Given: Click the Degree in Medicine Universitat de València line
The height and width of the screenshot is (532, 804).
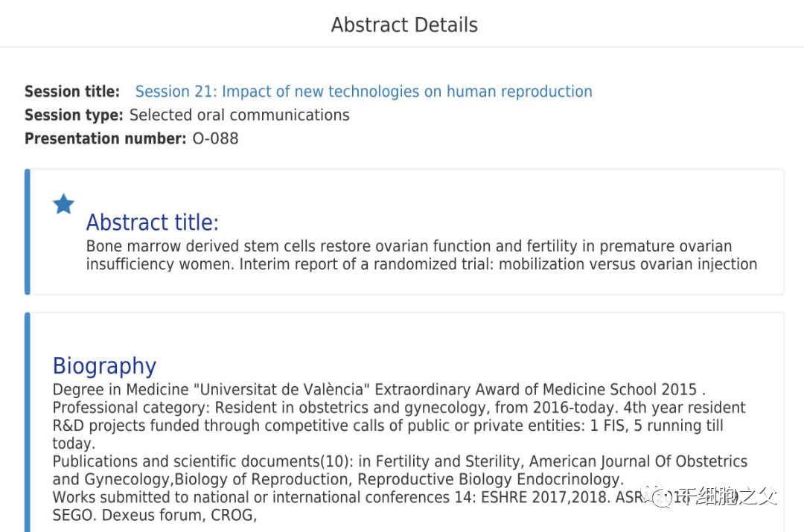Looking at the screenshot, I should 379,390.
